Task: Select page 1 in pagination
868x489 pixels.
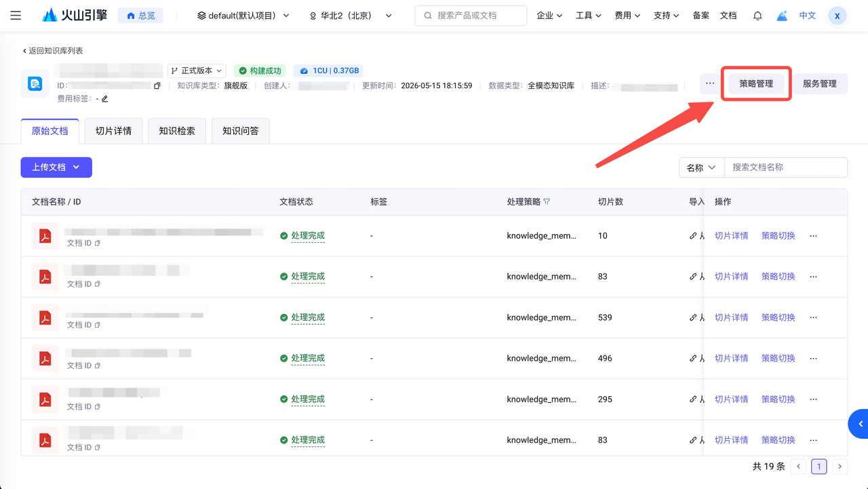Action: (819, 467)
